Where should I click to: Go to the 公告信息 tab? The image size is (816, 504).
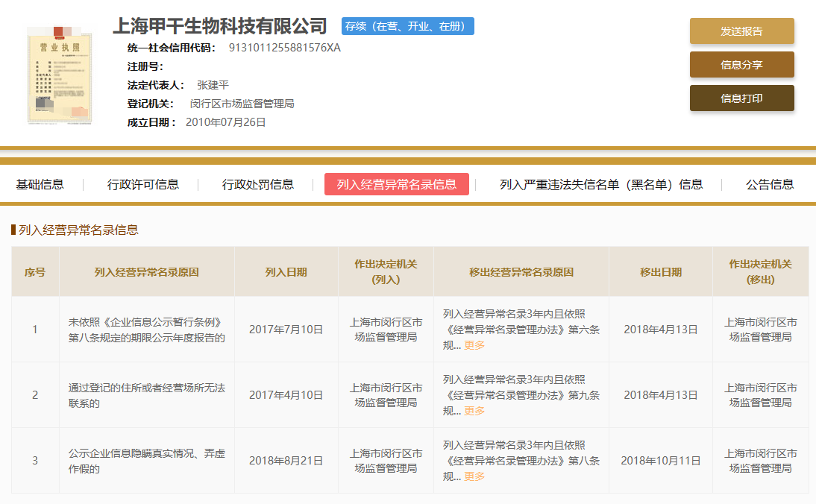pyautogui.click(x=770, y=184)
